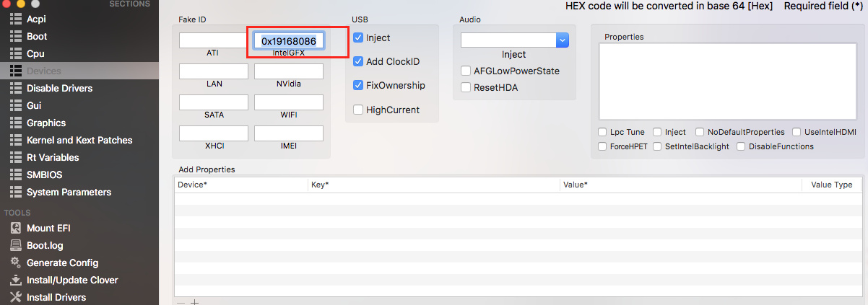Click the Install/Update Clover download icon
Screen dimensions: 868x305
click(15, 280)
